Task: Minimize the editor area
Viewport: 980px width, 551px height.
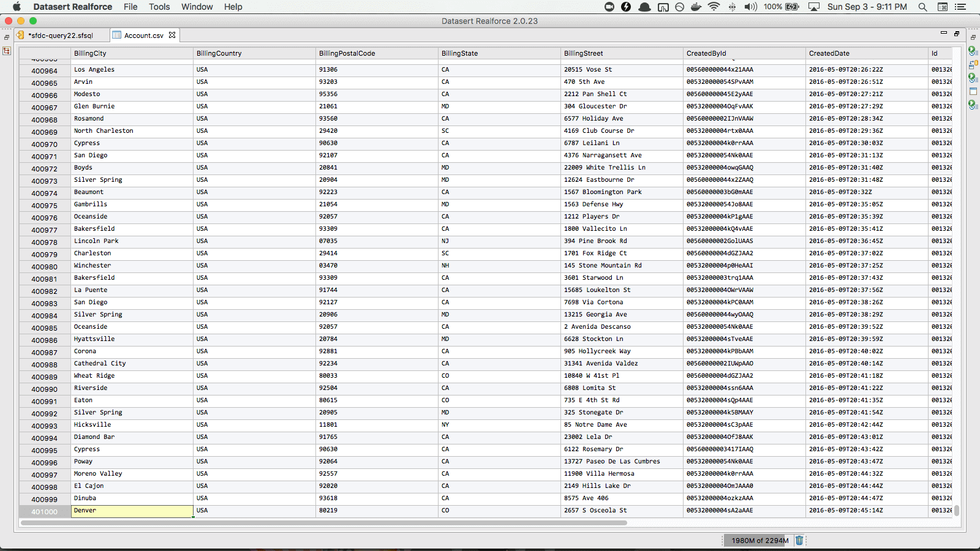Action: pos(943,33)
